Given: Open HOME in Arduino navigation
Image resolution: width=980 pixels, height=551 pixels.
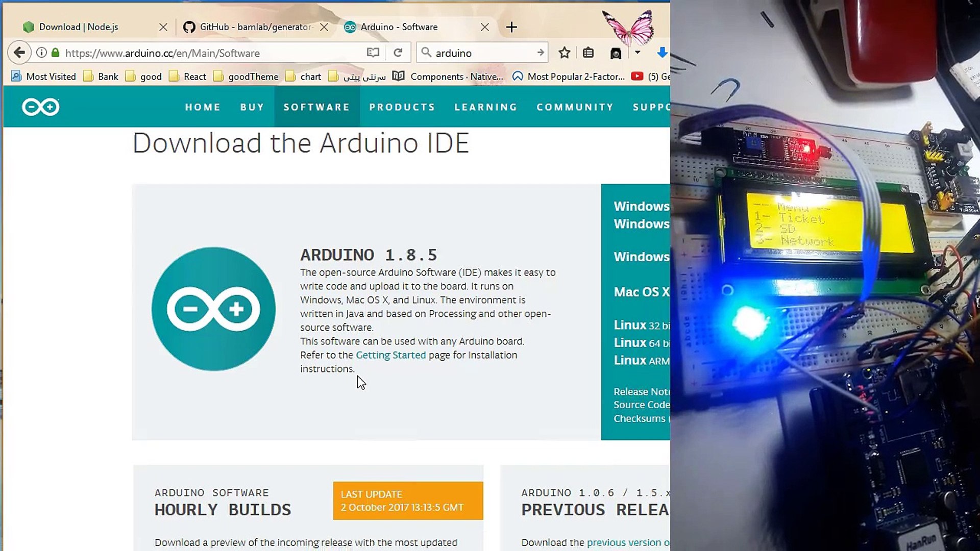Looking at the screenshot, I should 203,107.
